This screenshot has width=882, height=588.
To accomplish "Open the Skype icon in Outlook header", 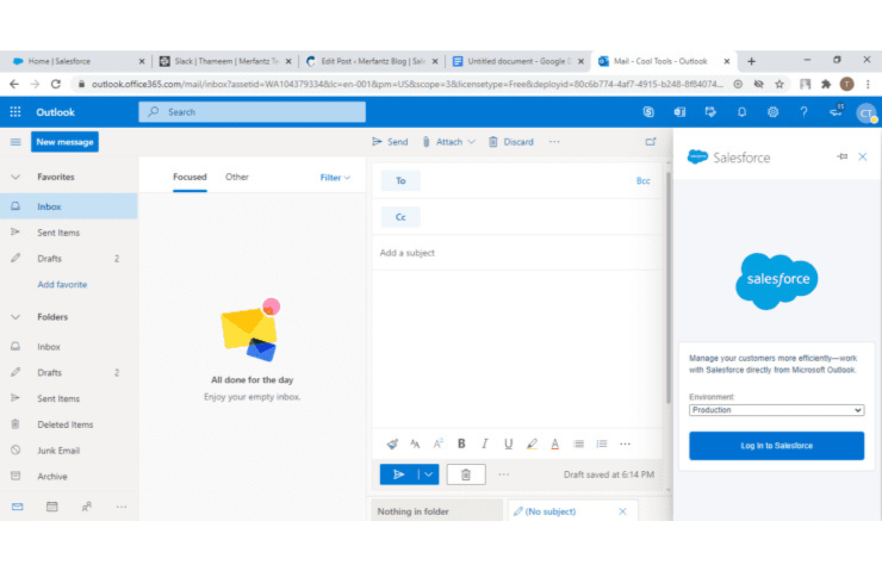I will [648, 111].
